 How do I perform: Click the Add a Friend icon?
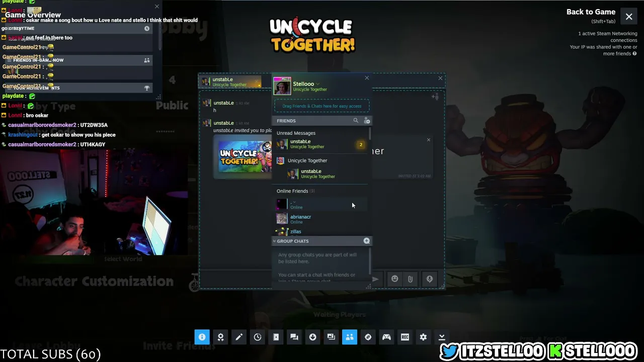[367, 121]
